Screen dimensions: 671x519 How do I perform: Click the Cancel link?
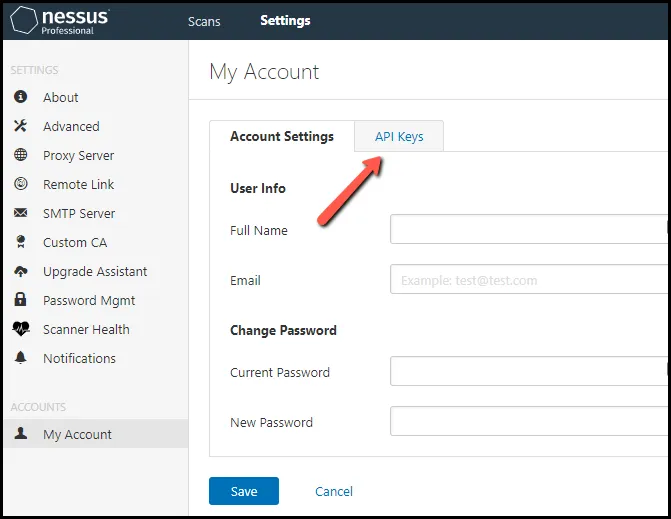[334, 491]
